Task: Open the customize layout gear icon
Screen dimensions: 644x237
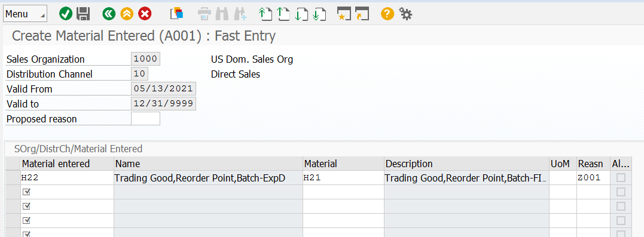Action: point(405,14)
